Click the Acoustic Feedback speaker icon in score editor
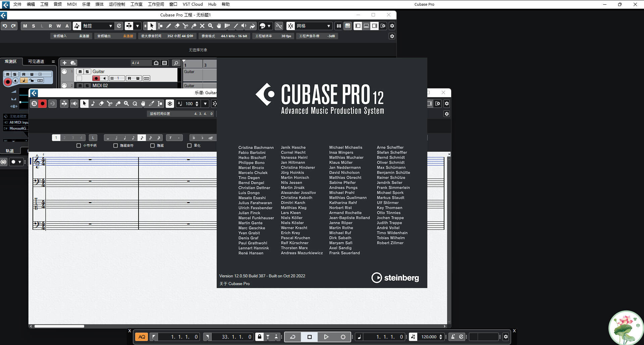This screenshot has height=345, width=644. (x=74, y=104)
